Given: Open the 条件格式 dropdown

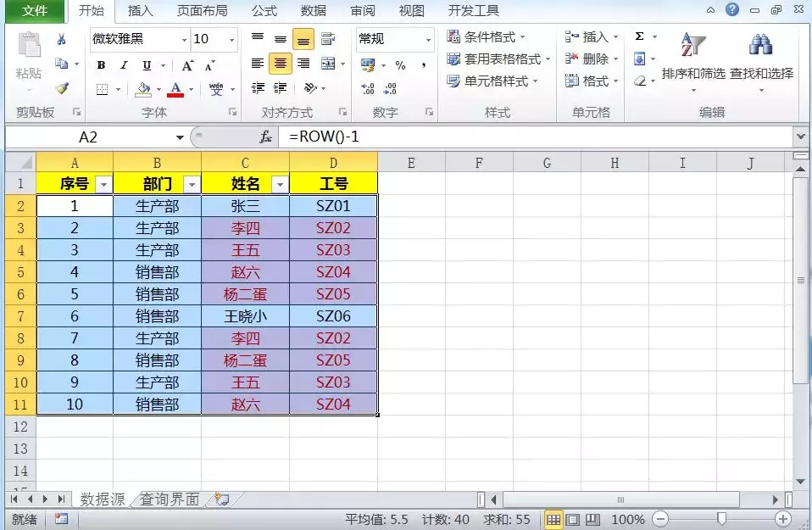Looking at the screenshot, I should [x=487, y=36].
